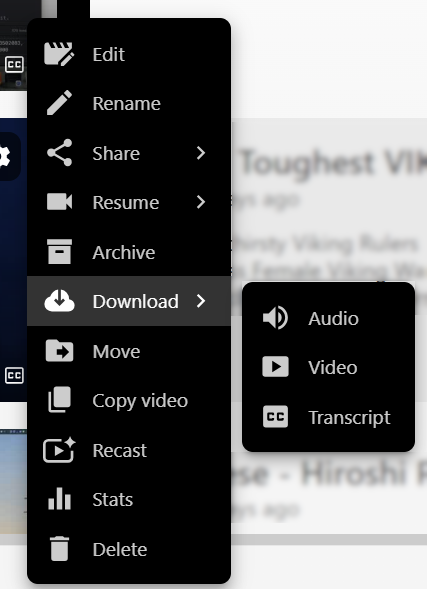Select the Copy video option
The height and width of the screenshot is (589, 427).
point(129,400)
